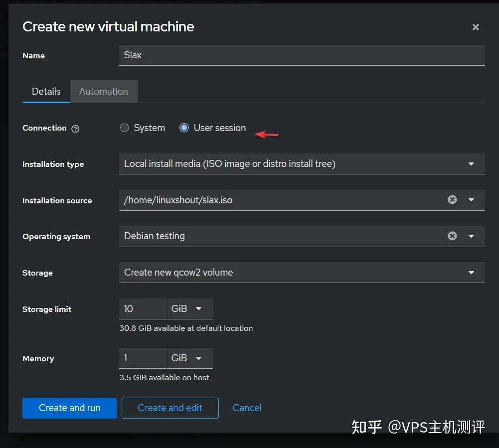Expand the Installation source dropdown
The width and height of the screenshot is (499, 448).
click(x=471, y=200)
